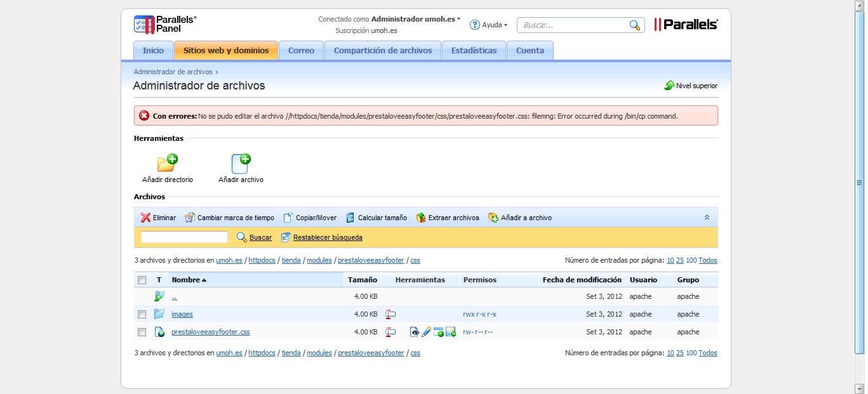The height and width of the screenshot is (394, 868).
Task: Click the Tamaño column header
Action: [x=363, y=280]
